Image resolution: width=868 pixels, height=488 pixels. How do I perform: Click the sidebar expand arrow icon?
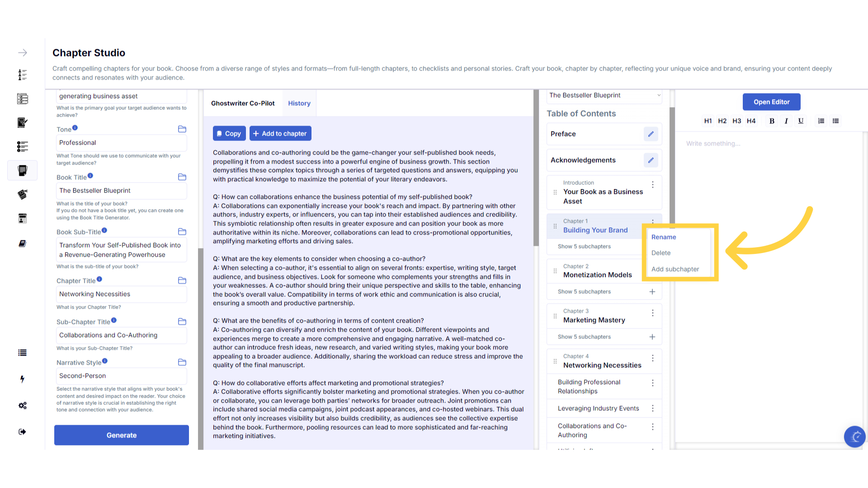click(x=22, y=53)
